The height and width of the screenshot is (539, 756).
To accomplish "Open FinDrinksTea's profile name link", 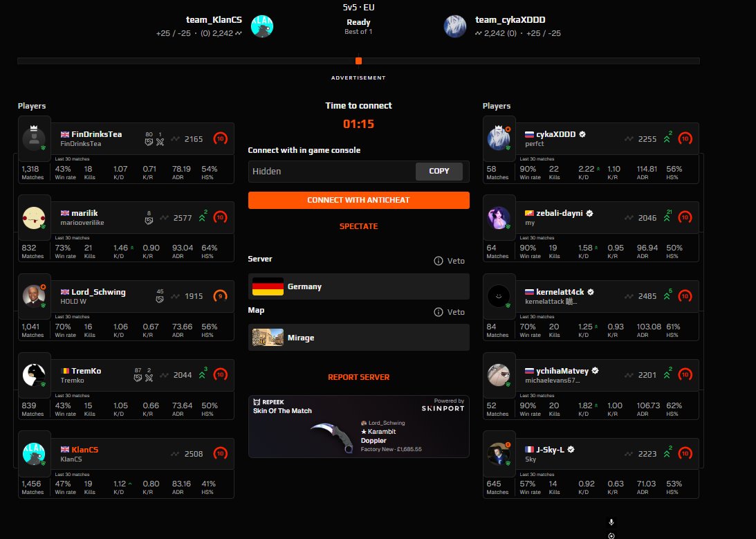I will (x=96, y=134).
